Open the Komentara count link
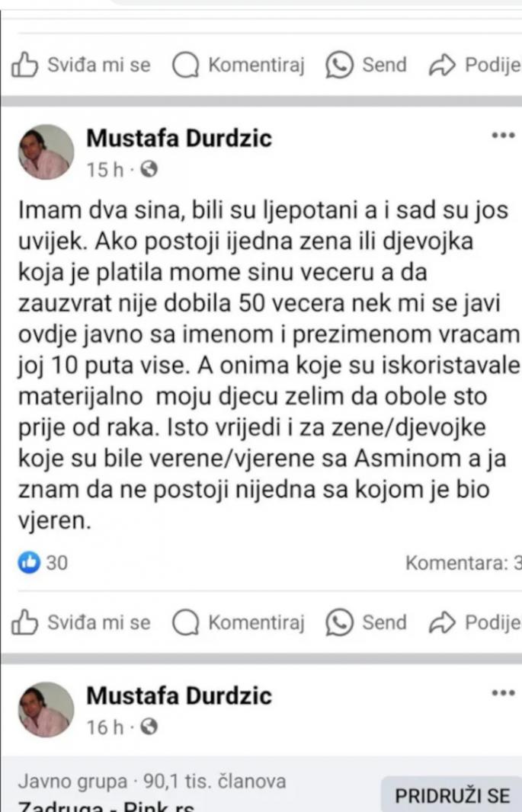This screenshot has width=522, height=812. (463, 563)
